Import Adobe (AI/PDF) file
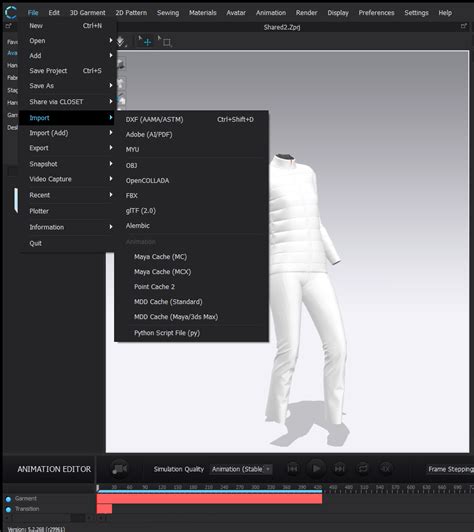 (192, 134)
